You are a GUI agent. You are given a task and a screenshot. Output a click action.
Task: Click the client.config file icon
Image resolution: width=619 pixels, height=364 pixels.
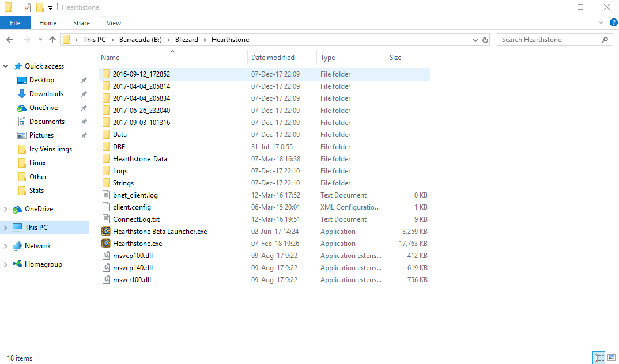coord(106,207)
